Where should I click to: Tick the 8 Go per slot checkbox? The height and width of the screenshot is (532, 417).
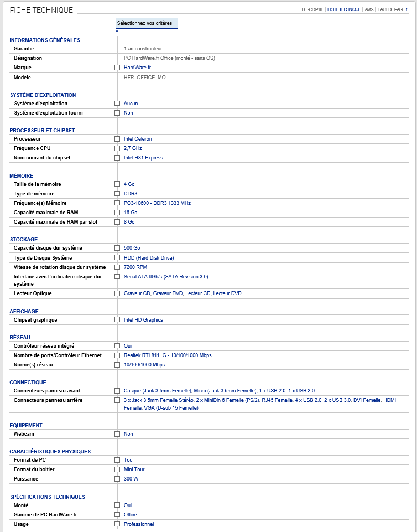(117, 222)
